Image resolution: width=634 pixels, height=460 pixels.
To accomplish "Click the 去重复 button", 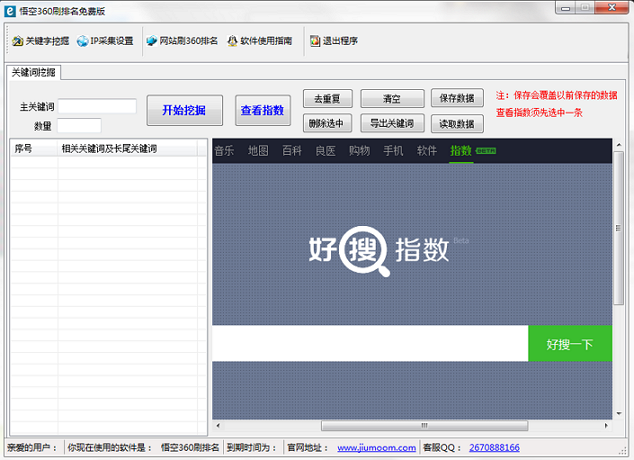I will point(328,99).
